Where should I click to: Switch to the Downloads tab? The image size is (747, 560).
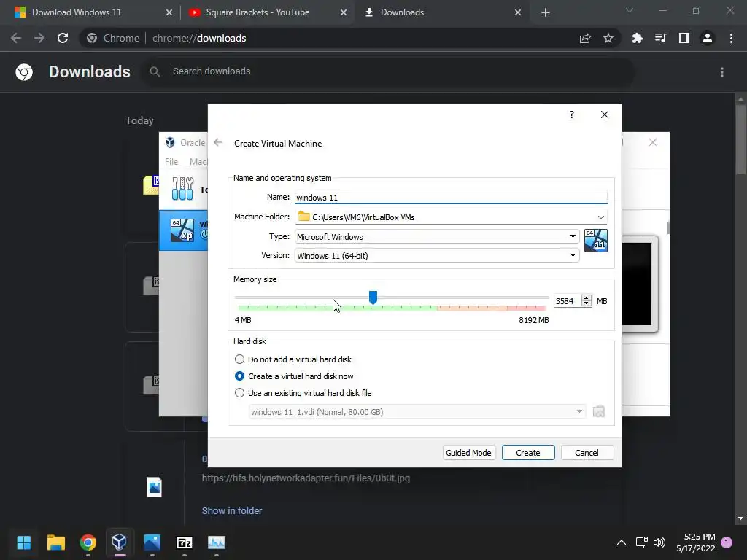coord(441,12)
